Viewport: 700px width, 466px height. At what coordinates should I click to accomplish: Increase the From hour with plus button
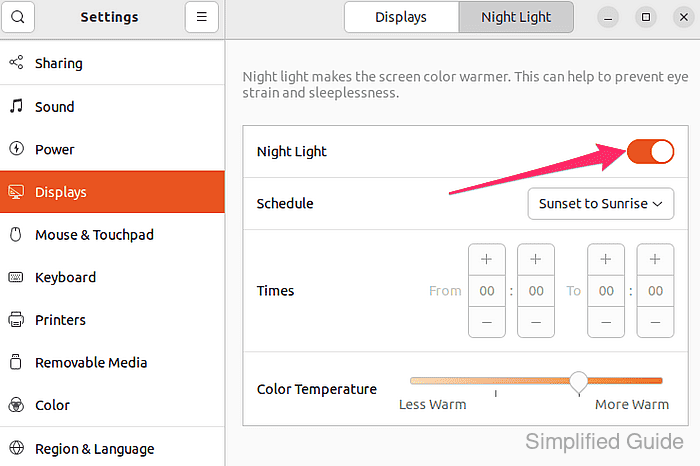point(487,259)
